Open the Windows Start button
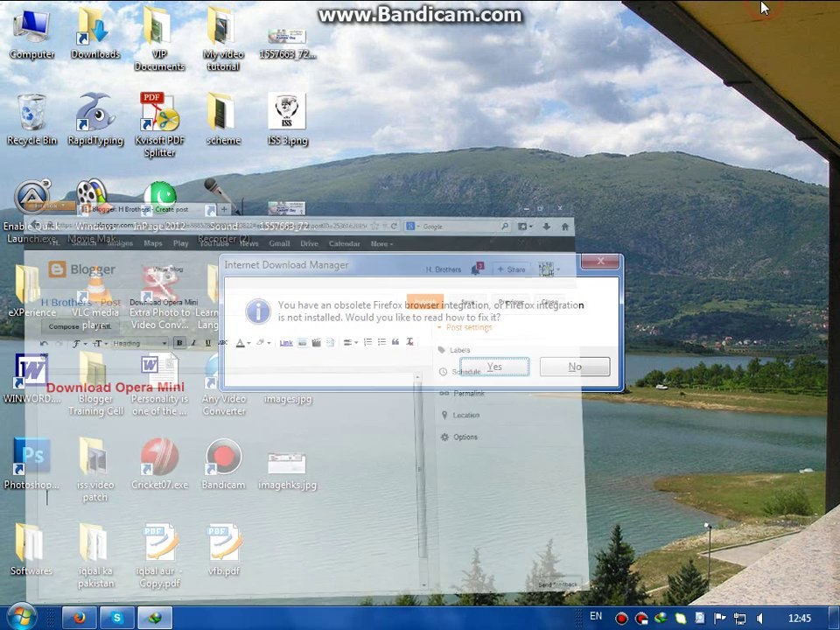This screenshot has width=840, height=630. click(x=20, y=617)
